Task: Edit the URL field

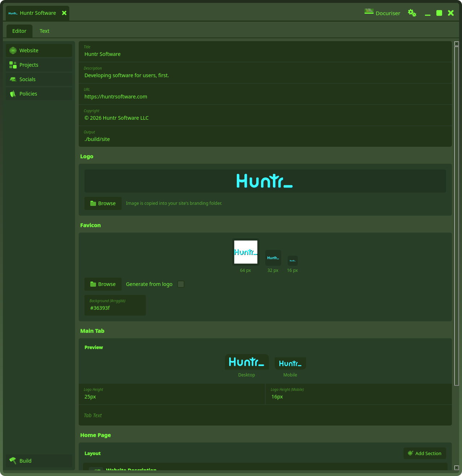Action: coord(265,94)
